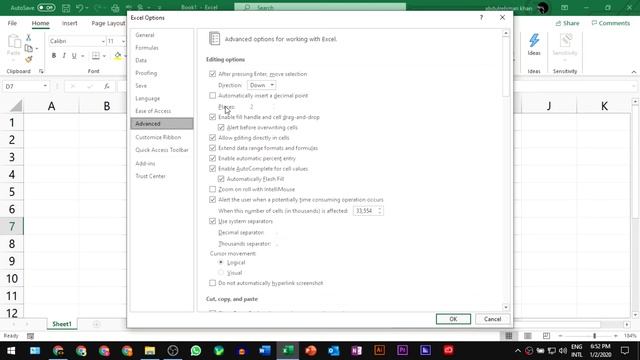Click the Save icon in Excel title bar
This screenshot has height=360, width=640.
[66, 8]
